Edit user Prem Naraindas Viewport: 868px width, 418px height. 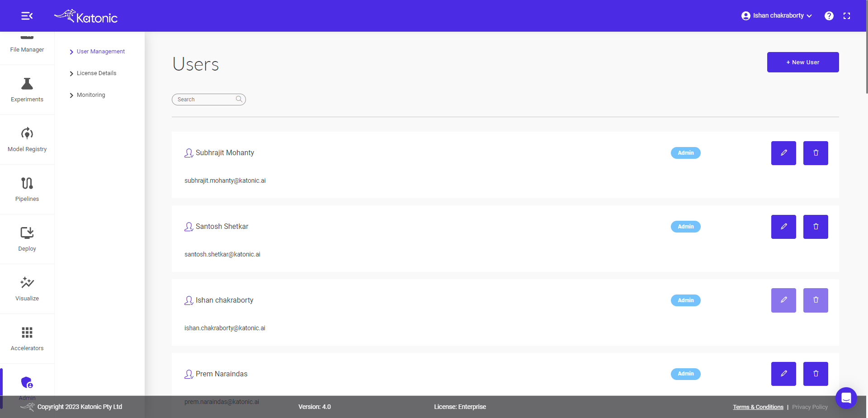coord(783,374)
